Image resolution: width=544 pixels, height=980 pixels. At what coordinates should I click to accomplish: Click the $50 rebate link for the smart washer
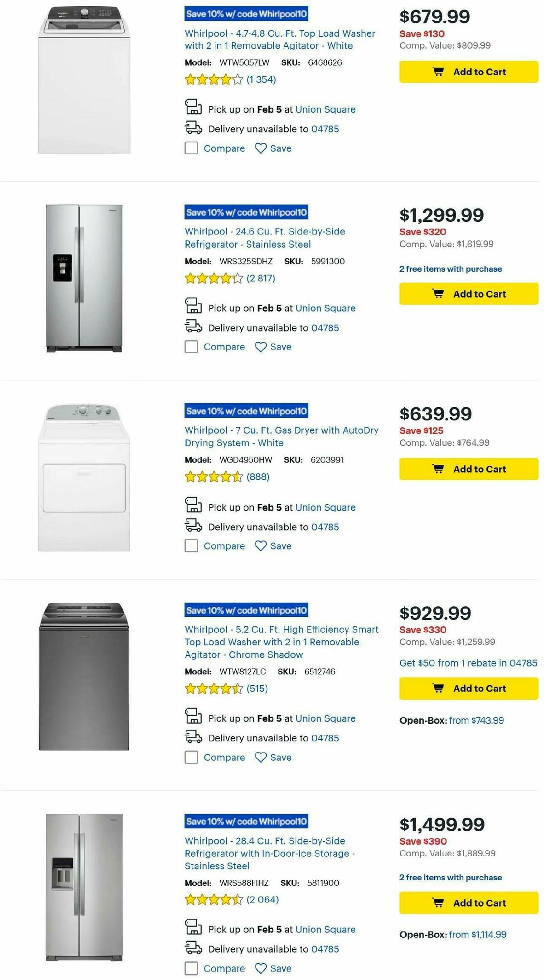tap(466, 663)
